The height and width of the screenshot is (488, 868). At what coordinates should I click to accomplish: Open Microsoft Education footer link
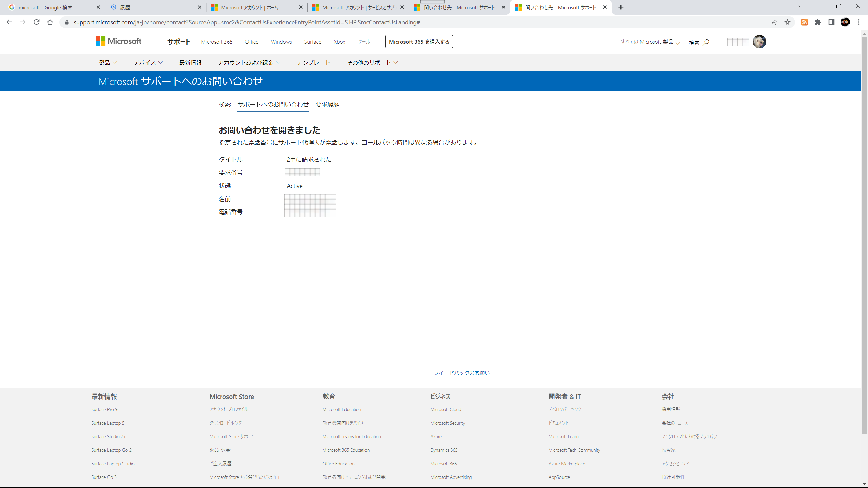click(x=341, y=409)
